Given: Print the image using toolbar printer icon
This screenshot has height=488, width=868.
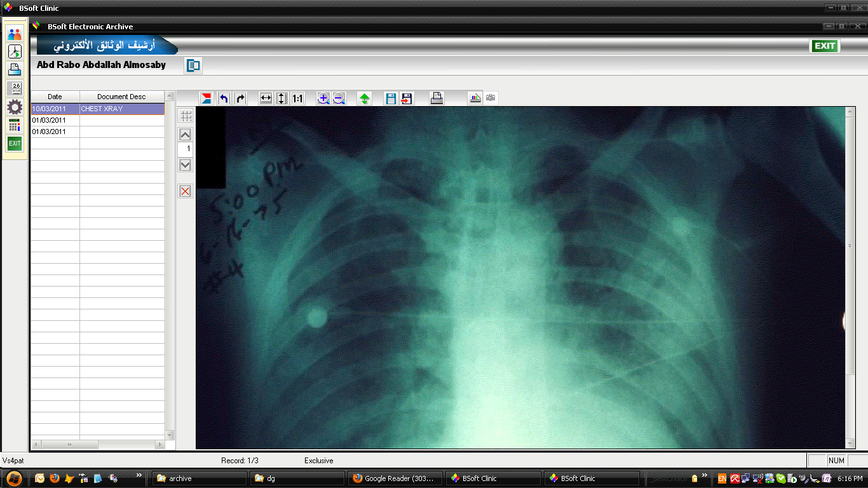Looking at the screenshot, I should (x=437, y=98).
